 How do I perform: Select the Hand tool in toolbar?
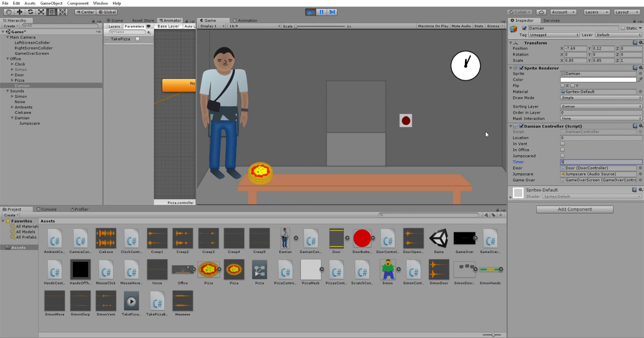coord(8,12)
